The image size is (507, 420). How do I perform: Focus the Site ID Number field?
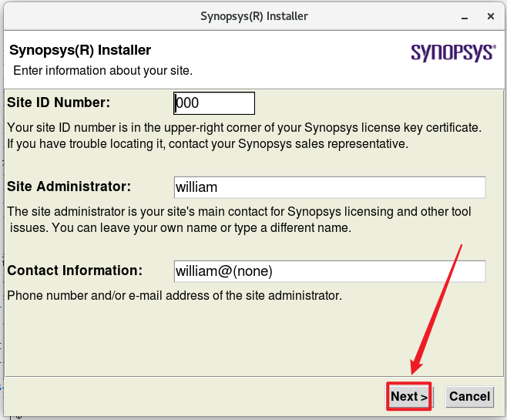click(214, 103)
